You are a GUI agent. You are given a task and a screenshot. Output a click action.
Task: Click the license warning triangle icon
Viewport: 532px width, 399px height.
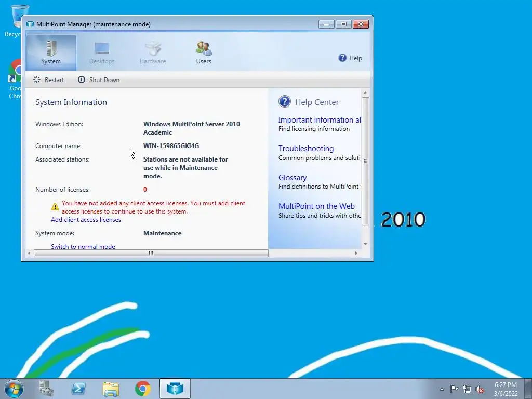55,206
